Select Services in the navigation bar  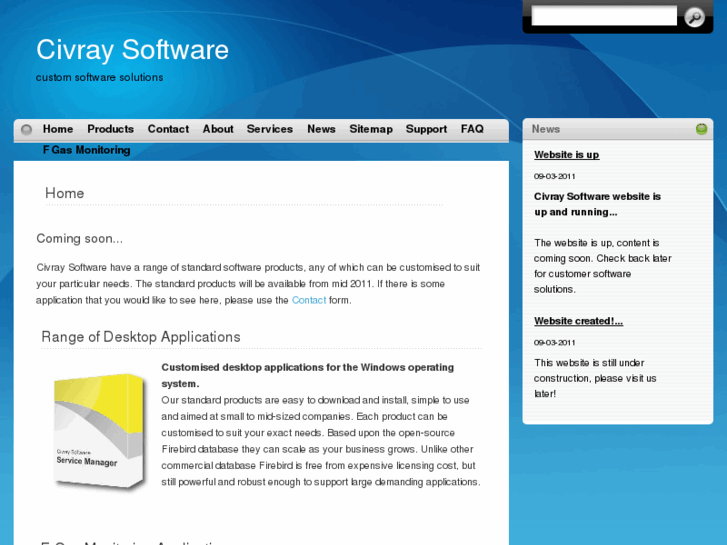pyautogui.click(x=270, y=129)
